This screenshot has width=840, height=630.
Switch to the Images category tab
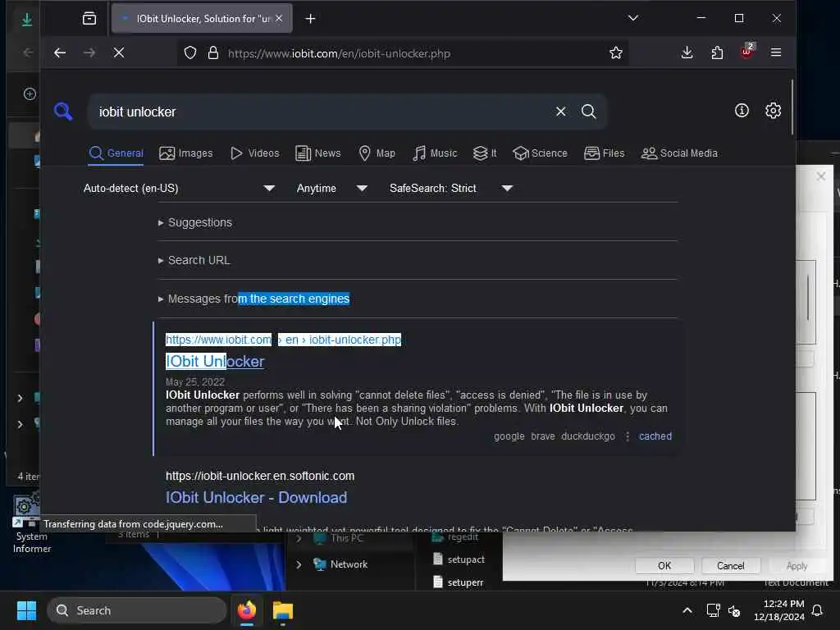point(186,153)
